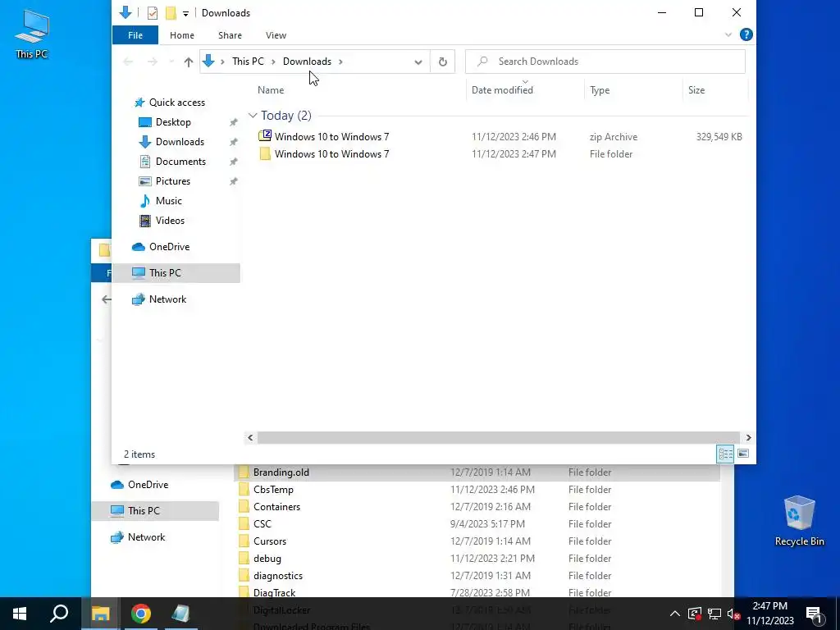Select OneDrive in the background Explorer window
This screenshot has width=840, height=630.
click(148, 484)
